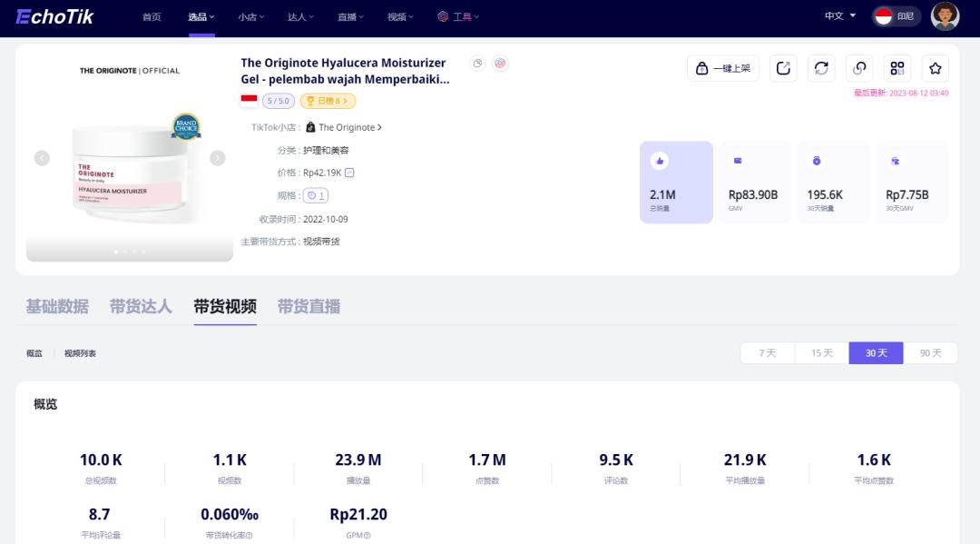Screen dimensions: 980x544
Task: Expand the 视频 video menu
Action: (400, 17)
